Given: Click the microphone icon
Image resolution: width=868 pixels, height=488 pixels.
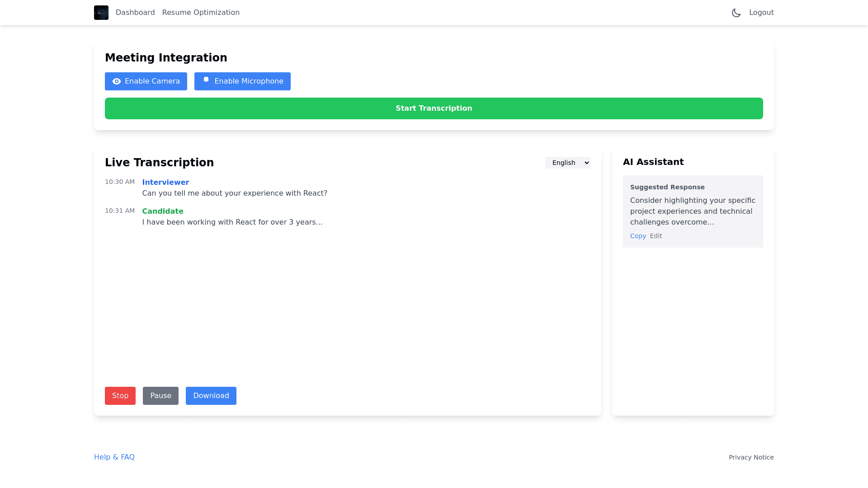Looking at the screenshot, I should click(206, 80).
